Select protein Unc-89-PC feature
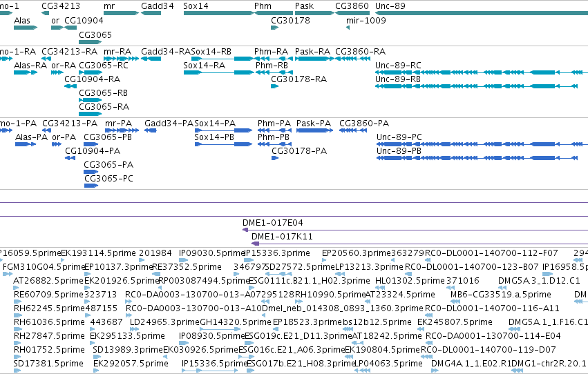 click(x=482, y=144)
